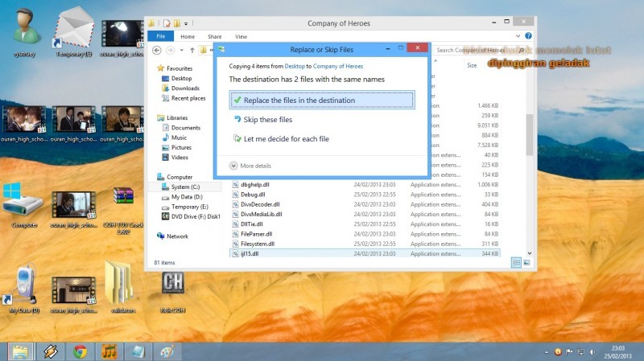The image size is (644, 361).
Task: Open the music player taskbar icon
Action: click(x=109, y=351)
